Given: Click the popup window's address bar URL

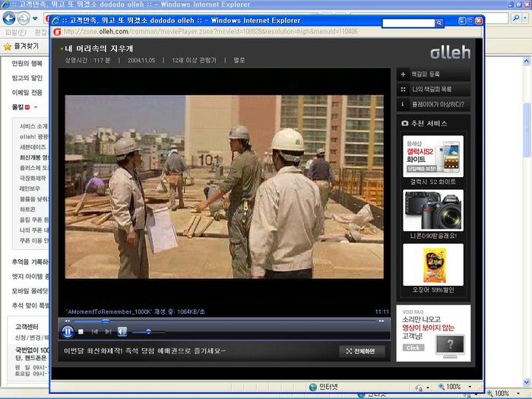Looking at the screenshot, I should [x=211, y=32].
